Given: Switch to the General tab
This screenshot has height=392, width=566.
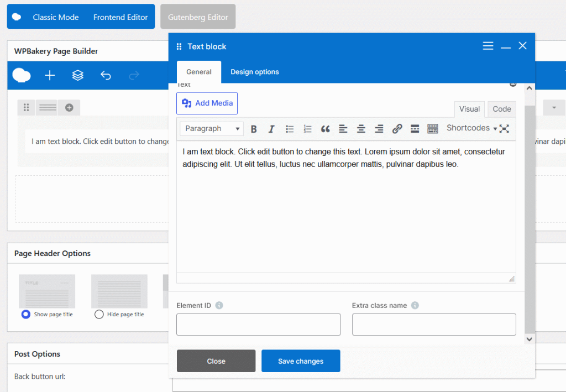Looking at the screenshot, I should point(199,72).
